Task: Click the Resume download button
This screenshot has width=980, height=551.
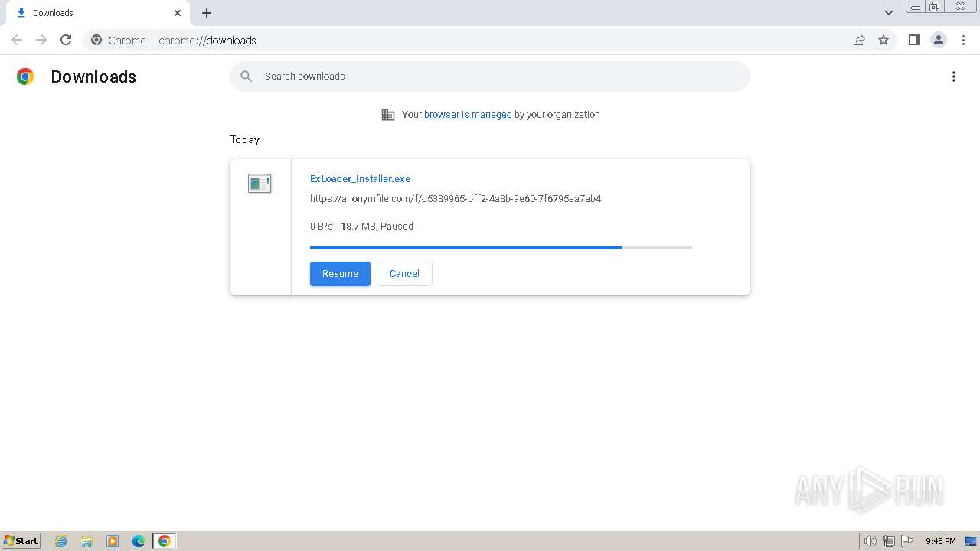Action: coord(340,274)
